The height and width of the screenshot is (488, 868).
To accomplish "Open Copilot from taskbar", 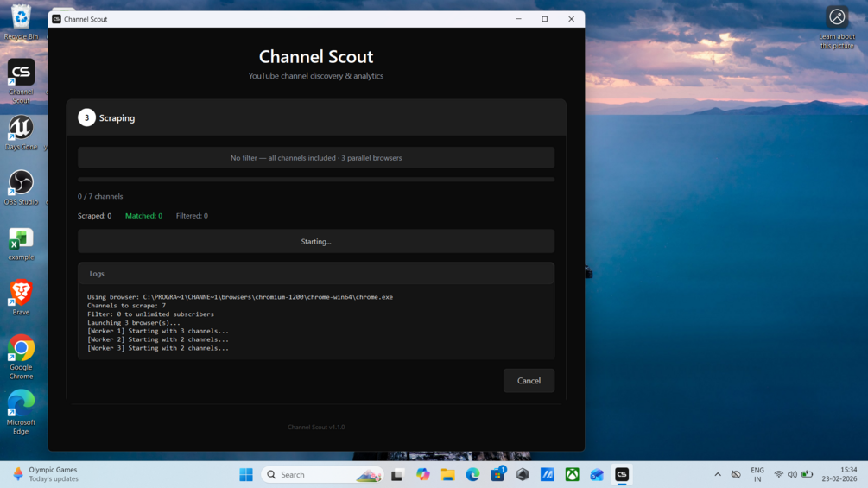I will pos(423,475).
